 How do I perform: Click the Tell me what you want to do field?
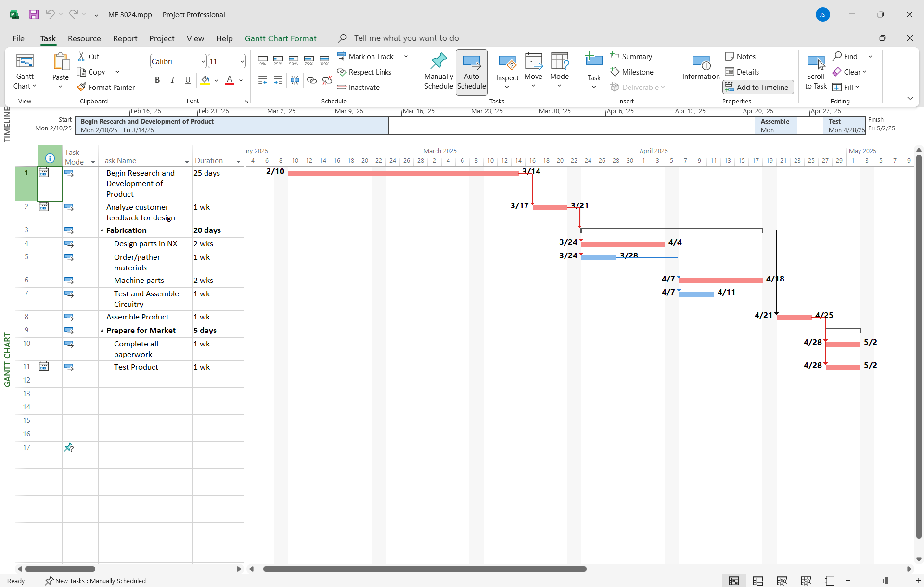click(407, 38)
